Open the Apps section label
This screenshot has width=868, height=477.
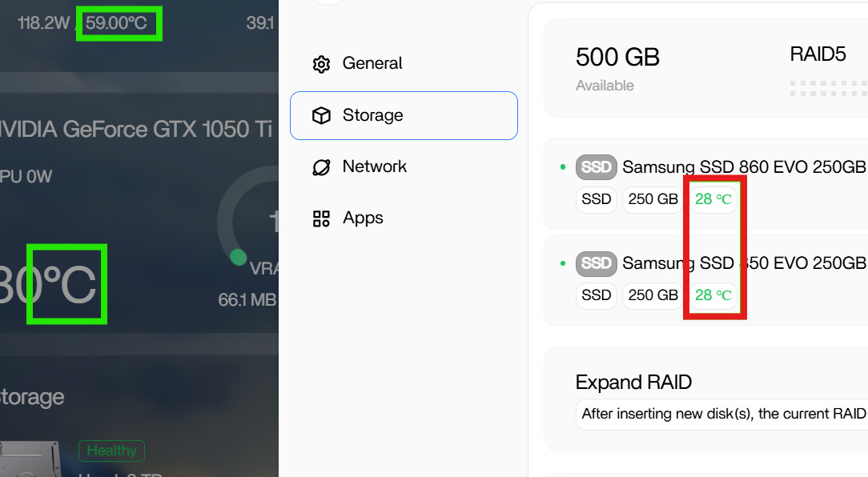tap(363, 218)
